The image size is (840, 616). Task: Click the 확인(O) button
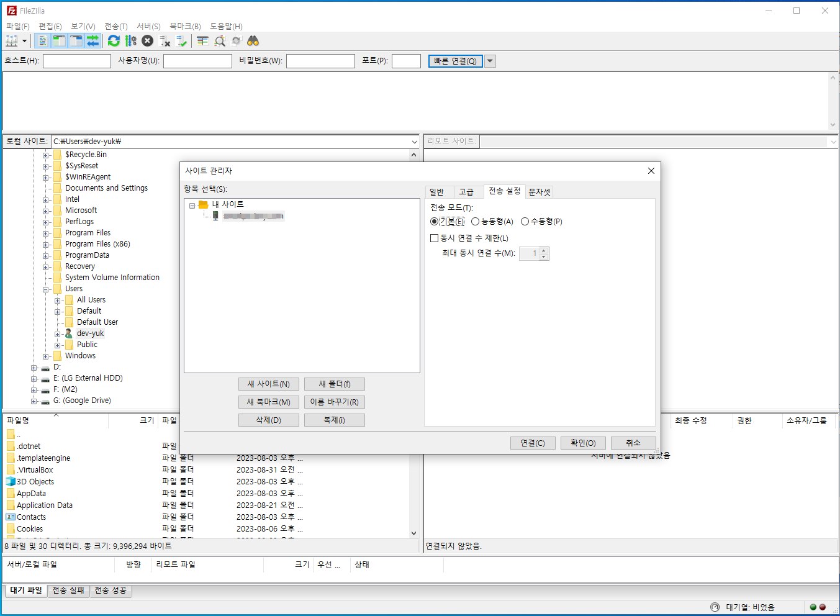[583, 443]
